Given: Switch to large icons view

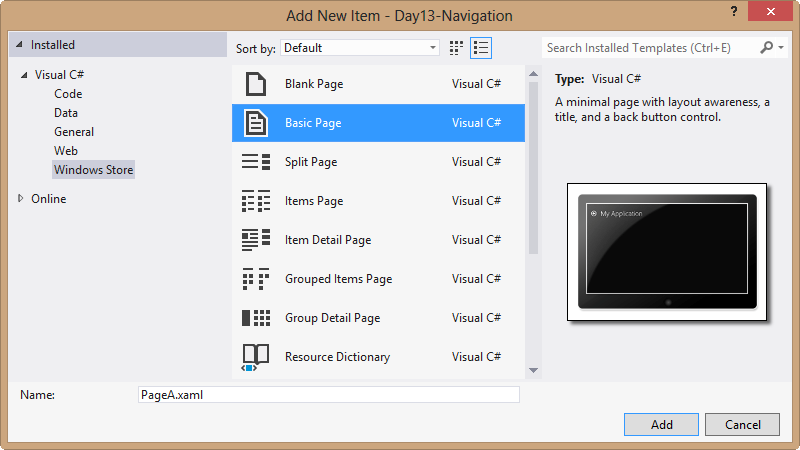Looking at the screenshot, I should point(457,47).
